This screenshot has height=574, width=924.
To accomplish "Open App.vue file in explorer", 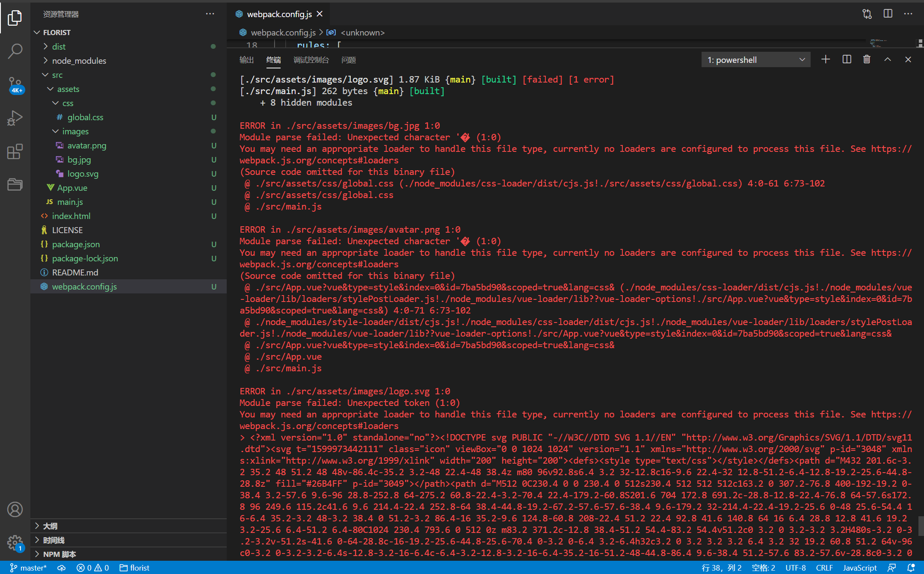I will point(72,188).
